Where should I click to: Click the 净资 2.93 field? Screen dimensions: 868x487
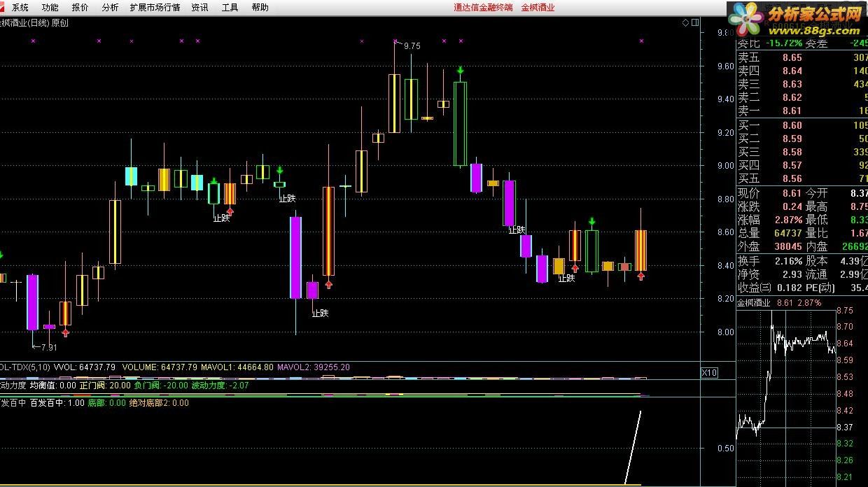click(770, 274)
